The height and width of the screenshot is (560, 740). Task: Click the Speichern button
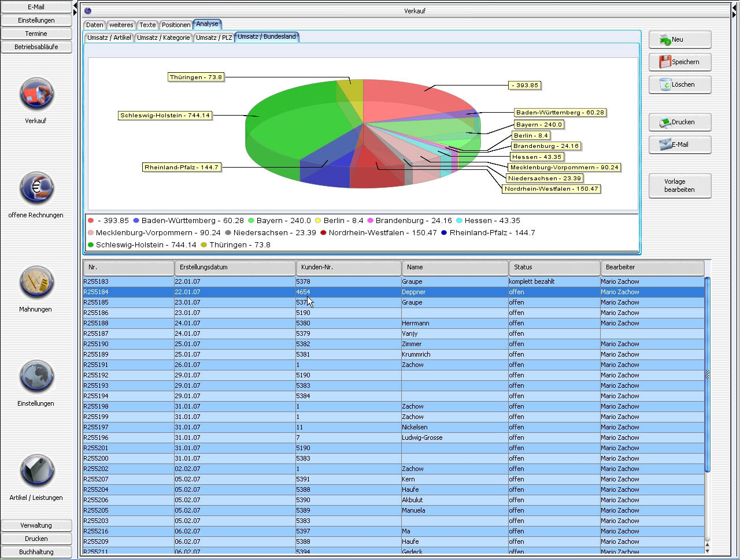pos(680,62)
